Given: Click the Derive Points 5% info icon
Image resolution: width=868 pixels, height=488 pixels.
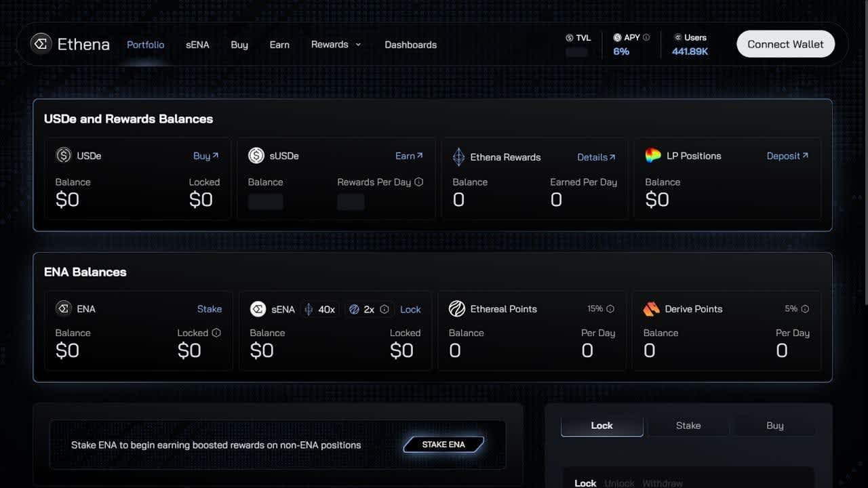Looking at the screenshot, I should point(805,308).
